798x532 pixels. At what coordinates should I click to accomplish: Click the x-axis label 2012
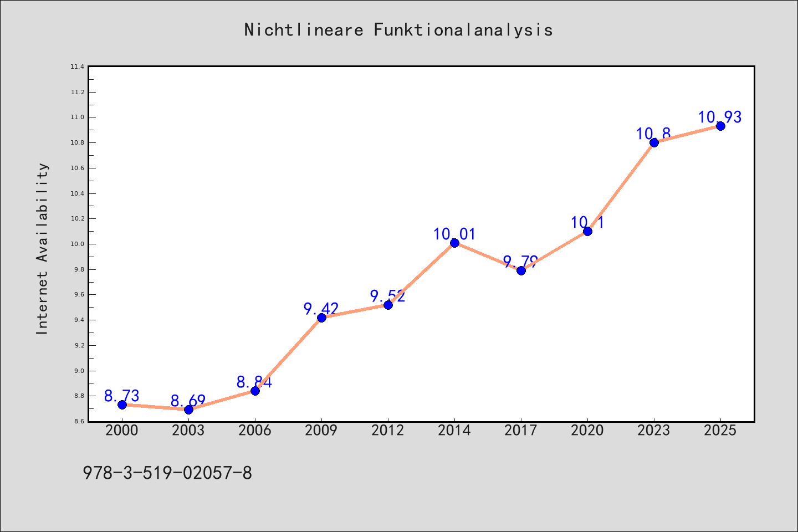[388, 431]
